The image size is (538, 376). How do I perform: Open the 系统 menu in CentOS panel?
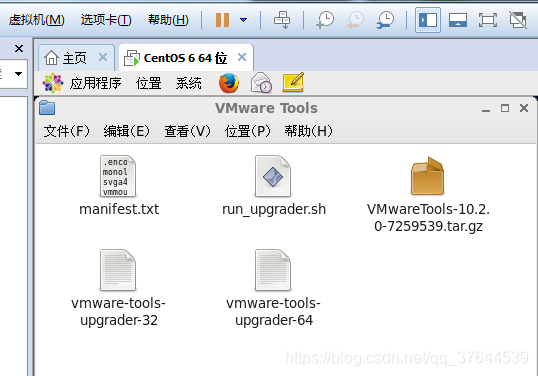point(189,83)
